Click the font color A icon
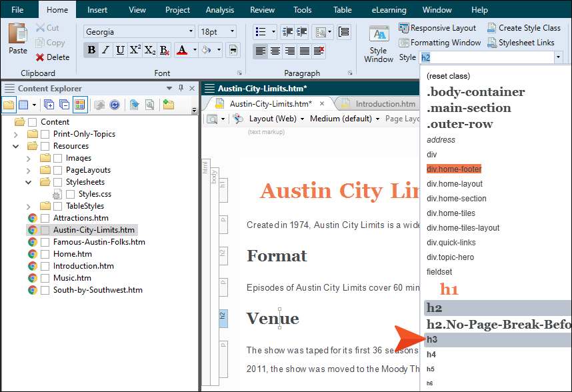The image size is (572, 392). (182, 50)
